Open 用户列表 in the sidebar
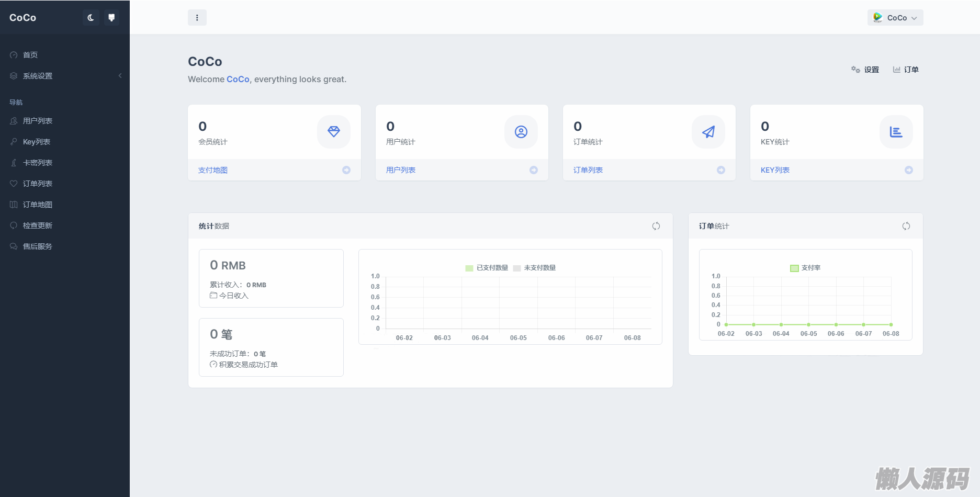 pos(38,121)
